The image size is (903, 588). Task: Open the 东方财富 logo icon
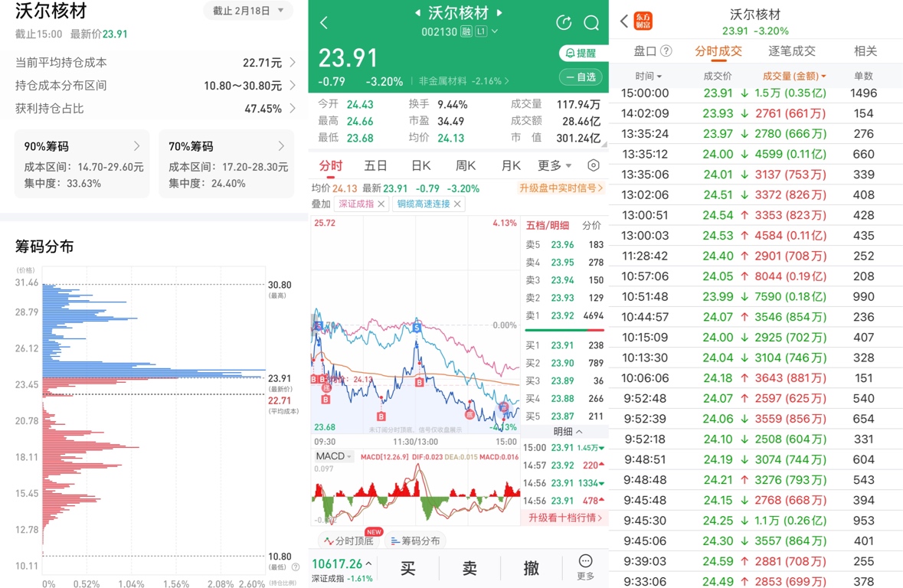point(643,21)
